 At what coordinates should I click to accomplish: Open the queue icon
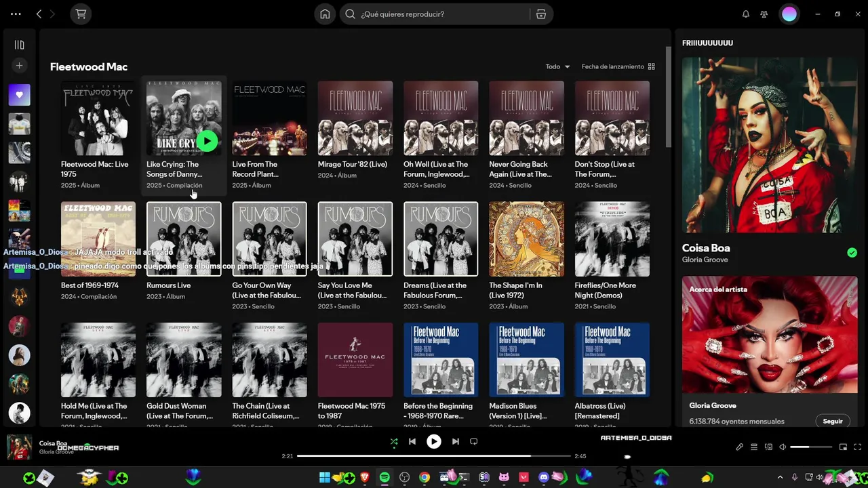[x=754, y=447]
